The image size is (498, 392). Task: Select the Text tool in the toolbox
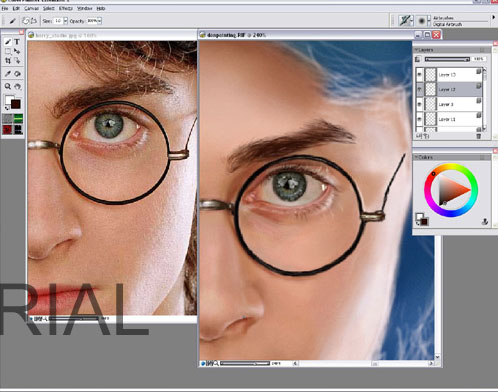(x=17, y=42)
